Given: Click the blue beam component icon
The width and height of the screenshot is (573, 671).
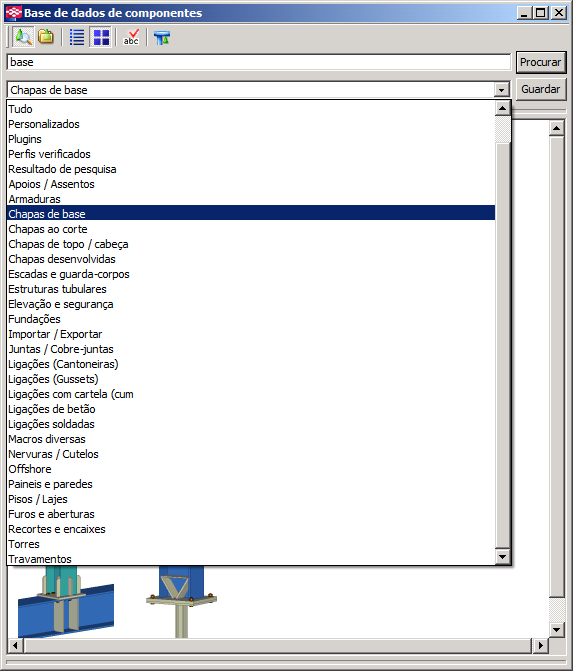Looking at the screenshot, I should (162, 37).
